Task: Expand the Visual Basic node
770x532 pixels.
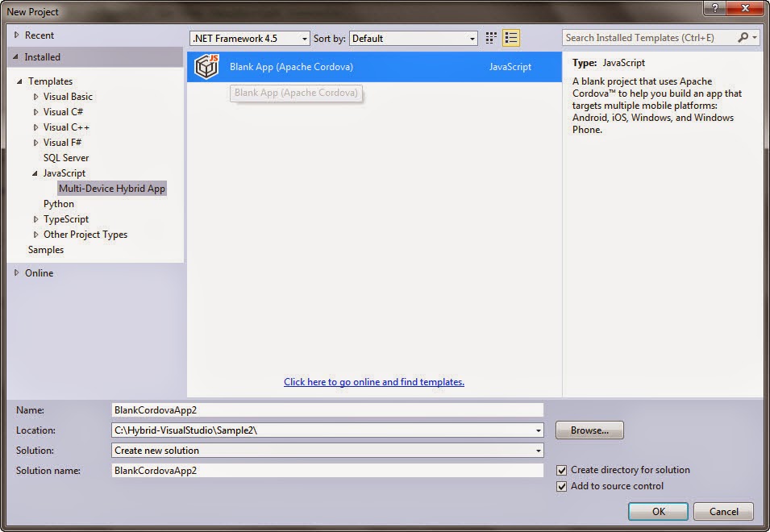Action: [x=35, y=97]
